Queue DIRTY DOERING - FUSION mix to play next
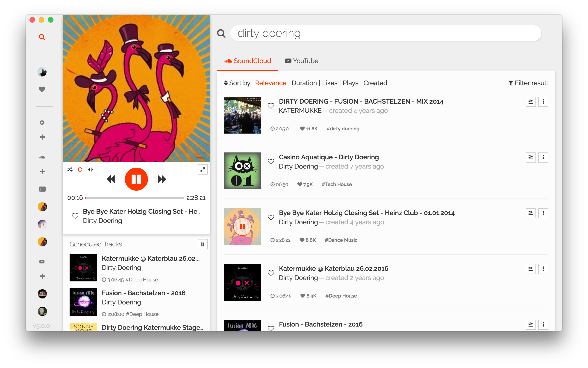 tap(531, 102)
